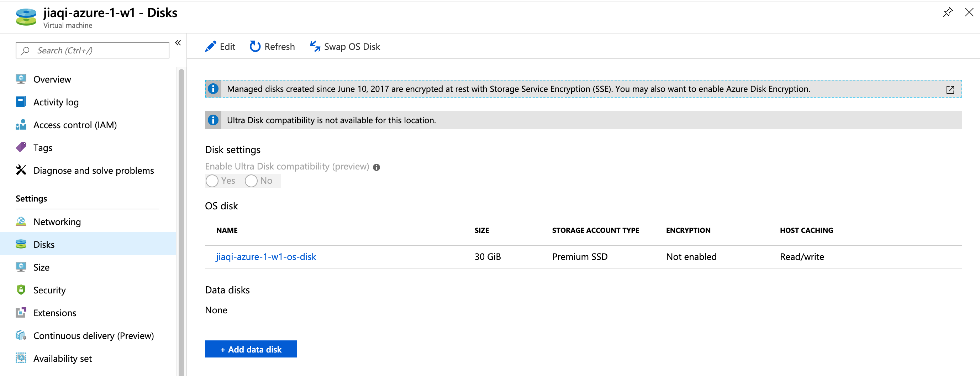This screenshot has height=376, width=980.
Task: Collapse the sidebar with the double chevron
Action: point(178,43)
